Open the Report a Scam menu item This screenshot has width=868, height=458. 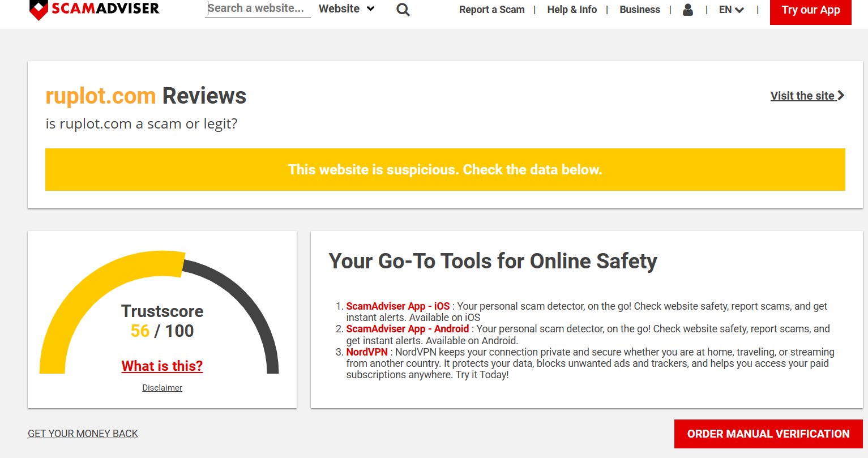pyautogui.click(x=491, y=10)
